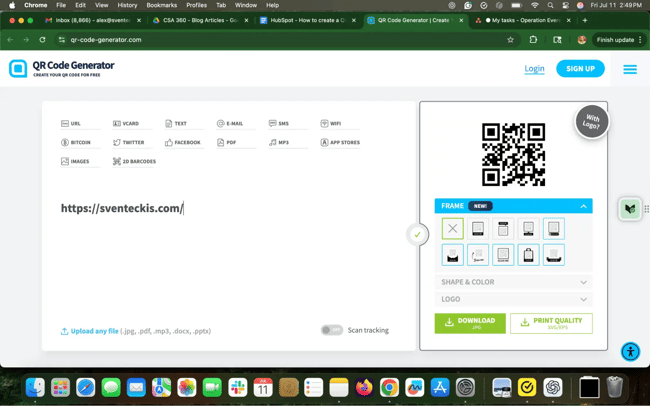Open Finder from the dock

pos(35,388)
